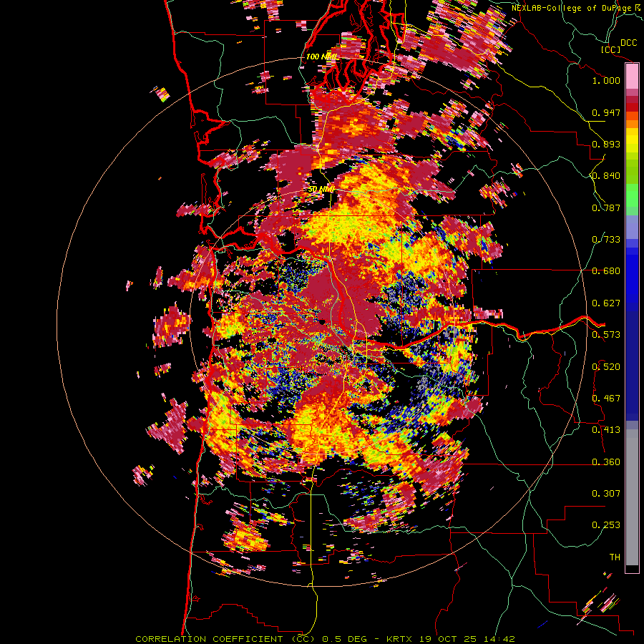Viewport: 644px width, 644px height.
Task: Select the 0.573 scale label
Action: click(x=606, y=335)
